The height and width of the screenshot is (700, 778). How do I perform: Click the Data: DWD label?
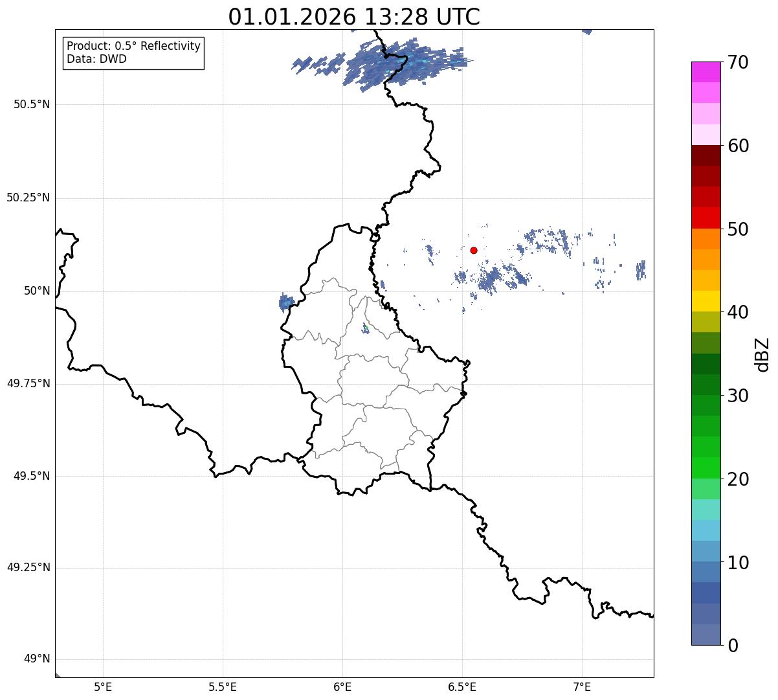(x=96, y=60)
